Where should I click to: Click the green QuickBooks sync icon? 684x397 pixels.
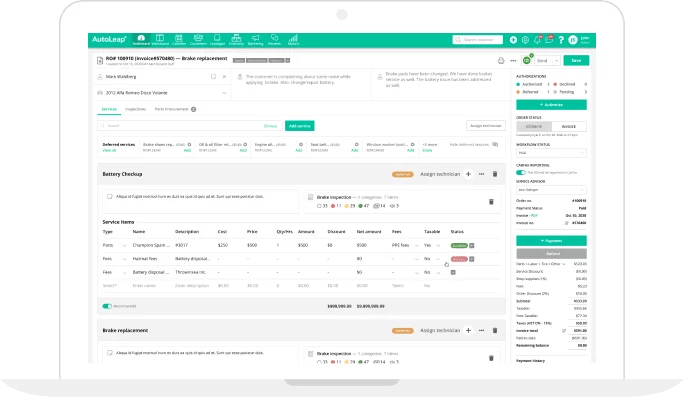[527, 60]
